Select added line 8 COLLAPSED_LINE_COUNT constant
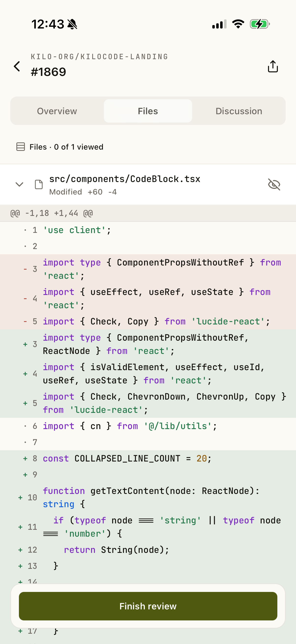Image resolution: width=296 pixels, height=644 pixels. (148, 459)
